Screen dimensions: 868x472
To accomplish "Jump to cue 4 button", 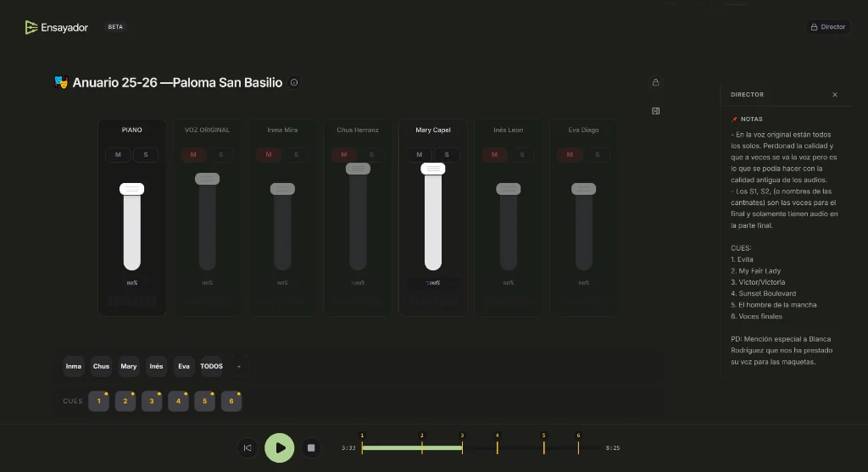I will point(178,401).
